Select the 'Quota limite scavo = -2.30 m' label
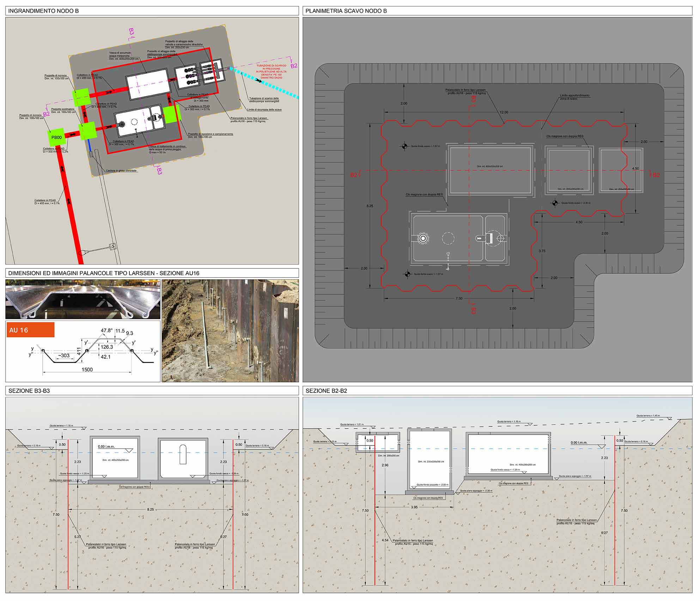The image size is (700, 601). tap(576, 203)
